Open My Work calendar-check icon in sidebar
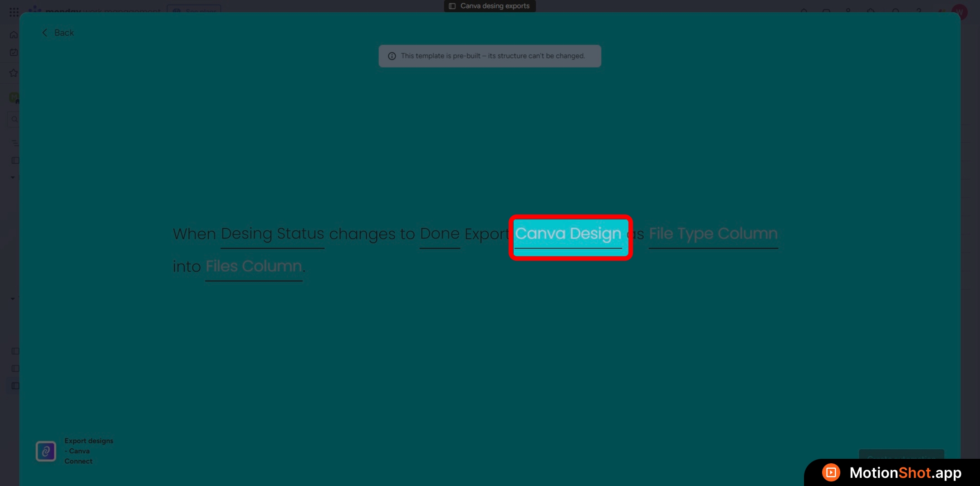Image resolution: width=980 pixels, height=486 pixels. pyautogui.click(x=14, y=53)
